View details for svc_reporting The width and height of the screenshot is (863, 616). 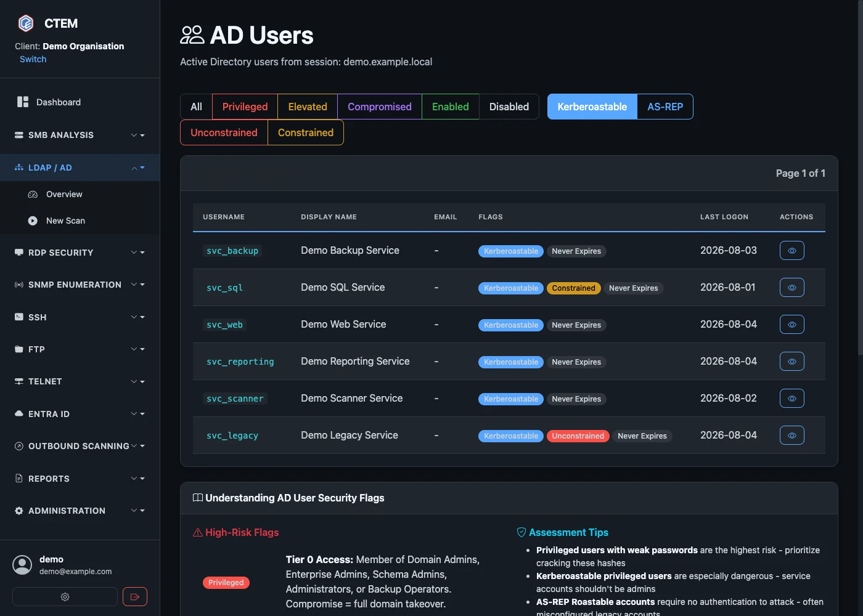792,362
